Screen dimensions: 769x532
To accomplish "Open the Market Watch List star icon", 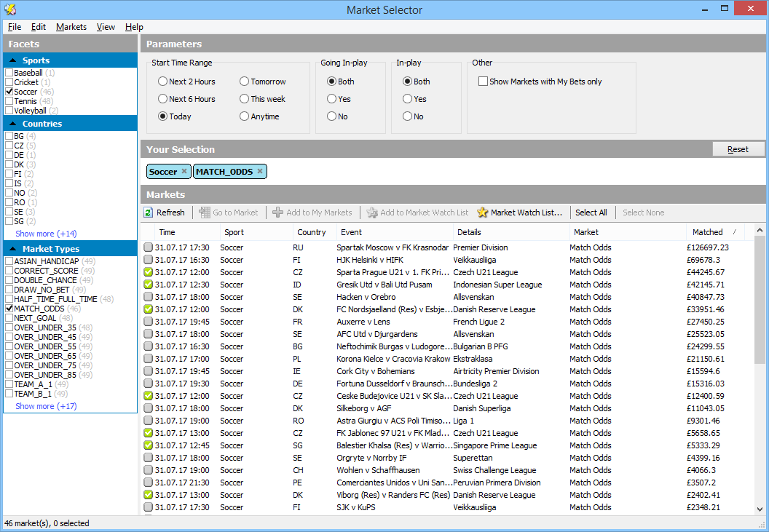I will coord(483,213).
